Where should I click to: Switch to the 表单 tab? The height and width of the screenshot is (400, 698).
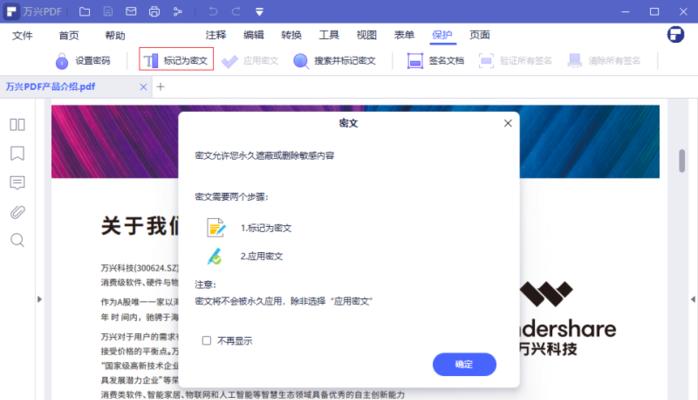pyautogui.click(x=404, y=35)
